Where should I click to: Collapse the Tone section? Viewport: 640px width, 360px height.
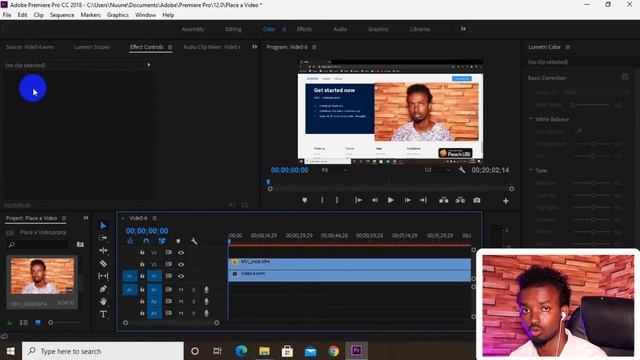[531, 170]
